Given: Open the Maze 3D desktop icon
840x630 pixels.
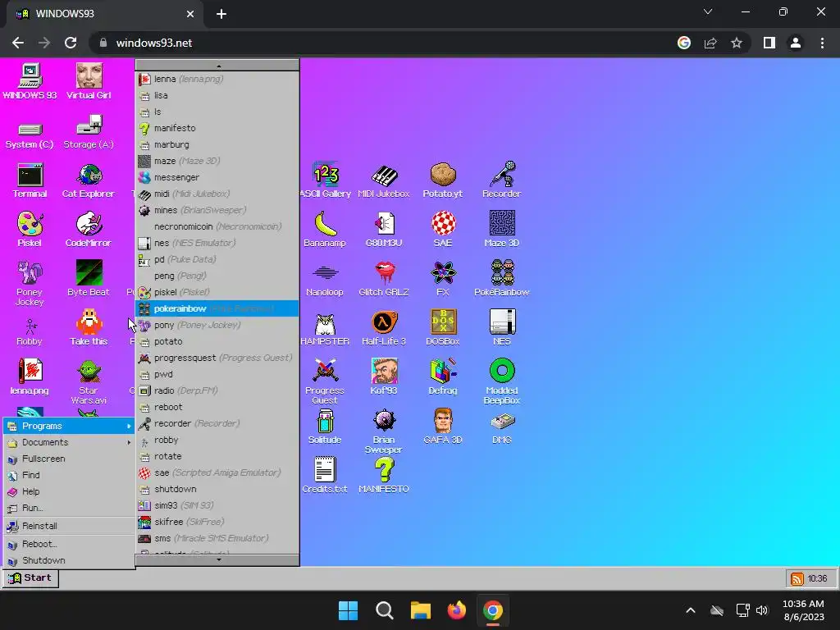Looking at the screenshot, I should pyautogui.click(x=502, y=230).
